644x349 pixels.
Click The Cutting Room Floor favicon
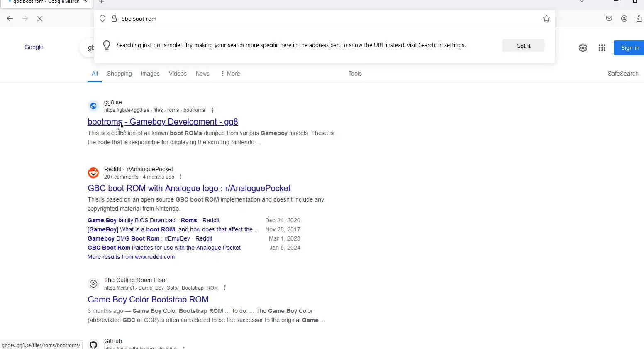93,284
